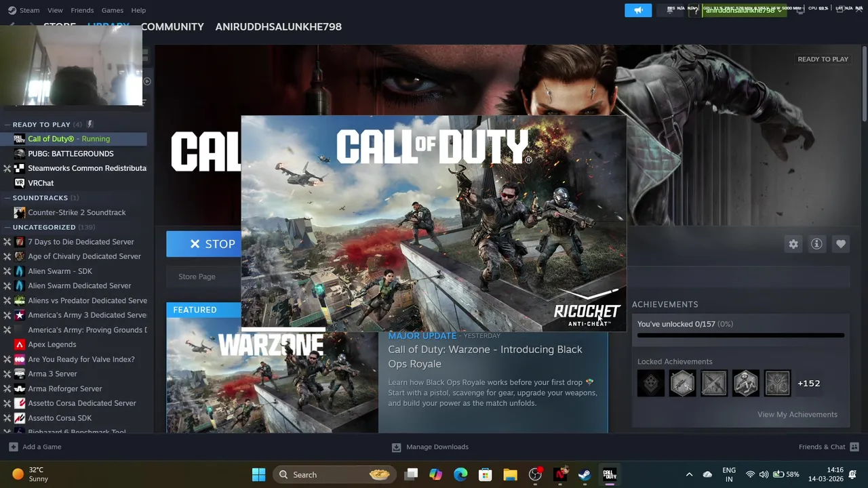Open the Warzone Black Ops Royale news title
This screenshot has height=488, width=868.
(485, 357)
